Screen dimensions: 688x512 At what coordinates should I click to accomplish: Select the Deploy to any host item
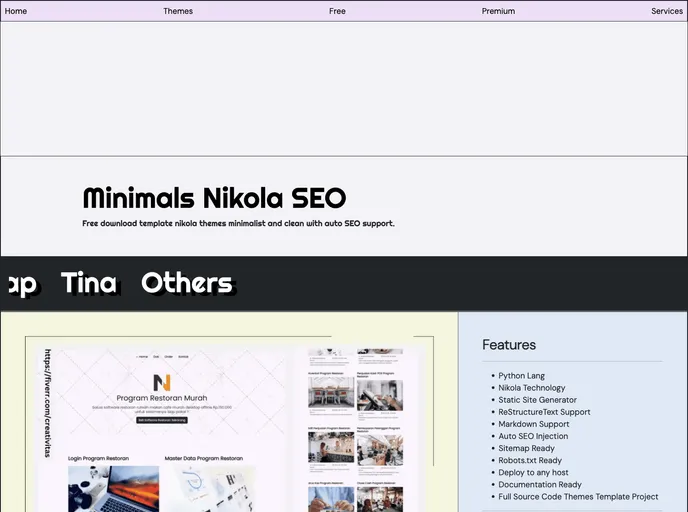tap(533, 472)
